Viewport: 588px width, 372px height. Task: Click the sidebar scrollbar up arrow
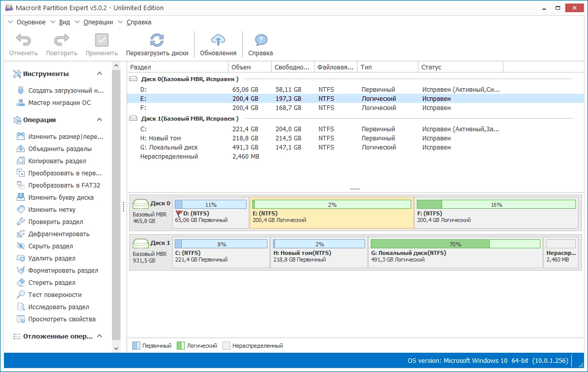[x=116, y=66]
